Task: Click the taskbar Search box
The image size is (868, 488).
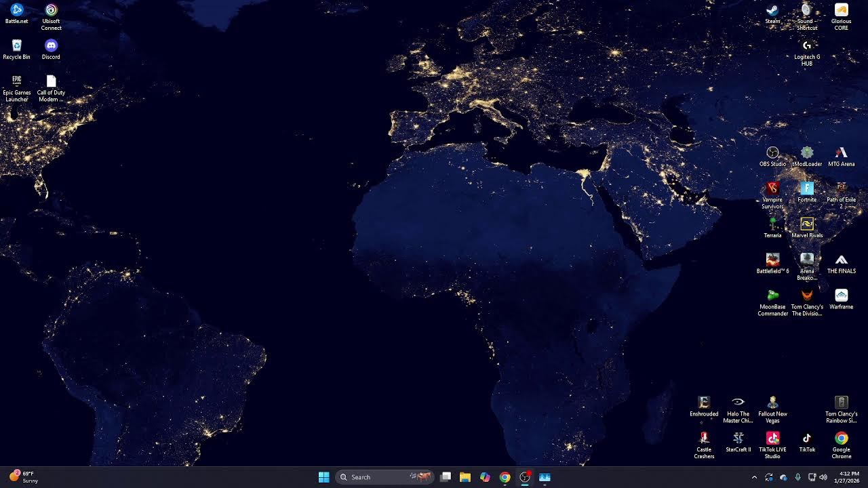Action: coord(384,477)
